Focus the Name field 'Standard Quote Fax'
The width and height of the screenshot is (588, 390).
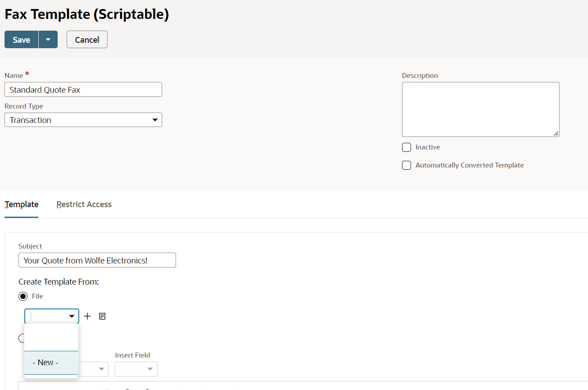[x=83, y=90]
